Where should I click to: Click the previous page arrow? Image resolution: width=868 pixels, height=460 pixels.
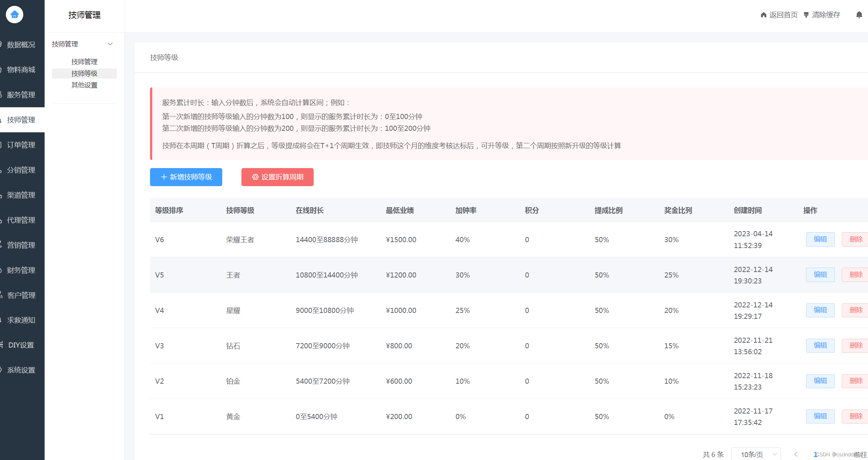(x=796, y=454)
